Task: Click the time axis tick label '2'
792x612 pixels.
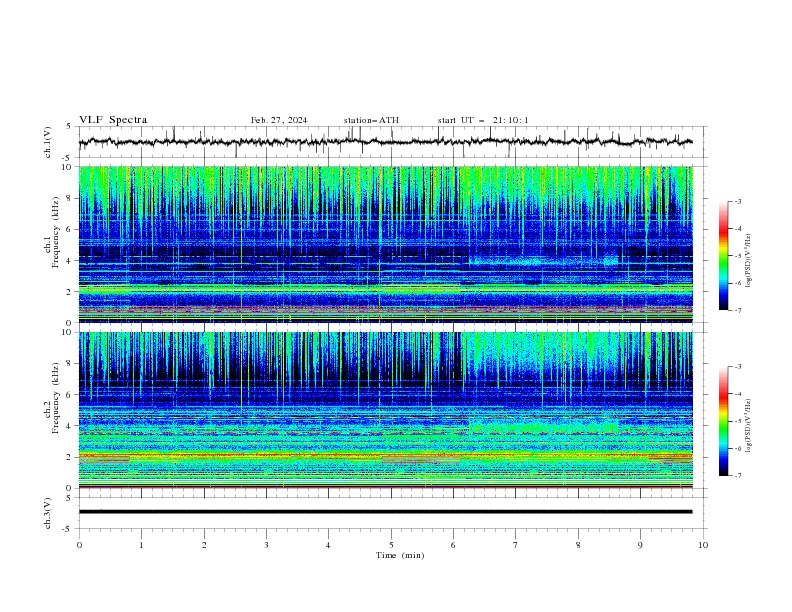Action: click(x=204, y=545)
